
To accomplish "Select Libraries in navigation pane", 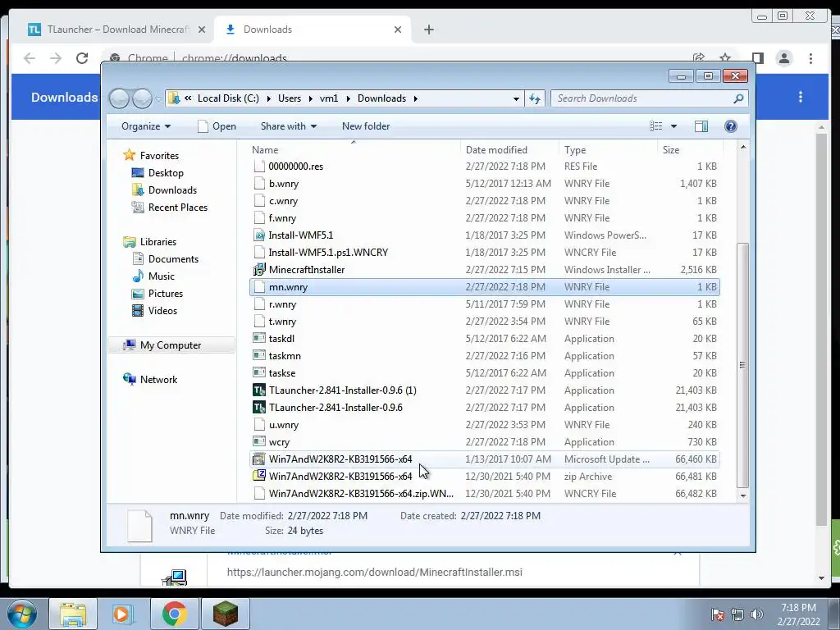I will pyautogui.click(x=158, y=242).
